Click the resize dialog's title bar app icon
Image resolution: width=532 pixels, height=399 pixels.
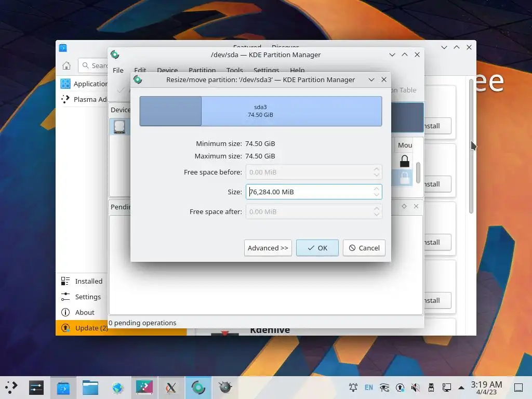click(138, 79)
